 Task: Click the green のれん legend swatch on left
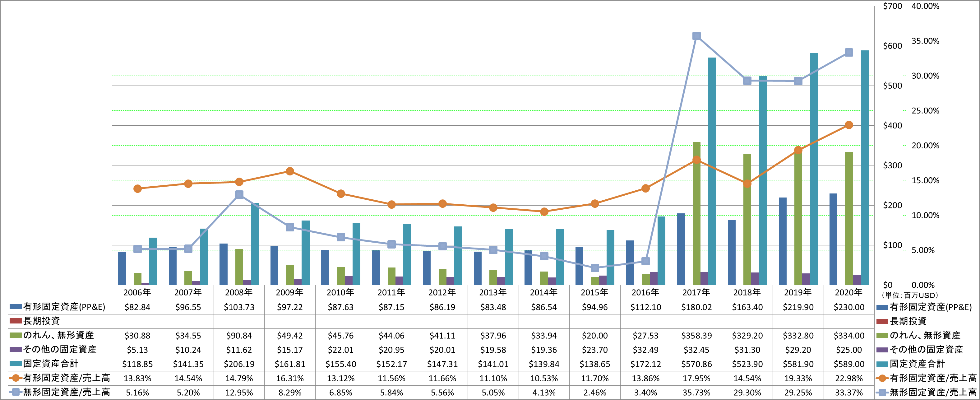[x=16, y=335]
